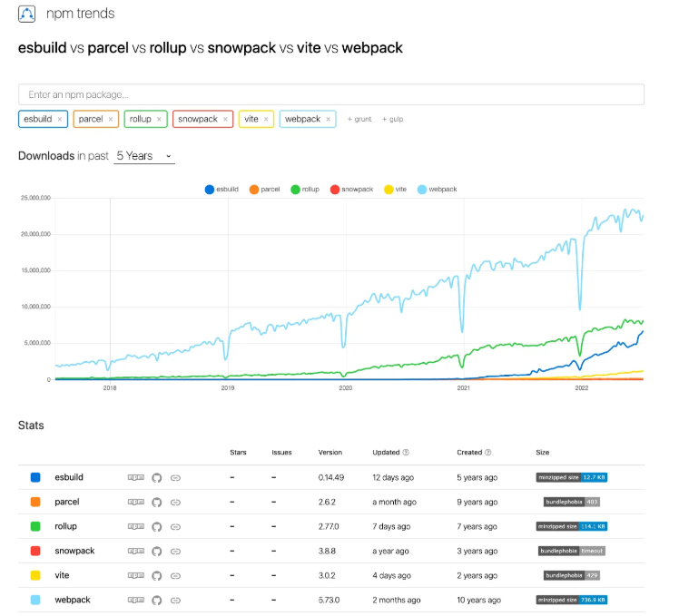Toggle esbuild series in the chart legend
The image size is (679, 616).
221,190
